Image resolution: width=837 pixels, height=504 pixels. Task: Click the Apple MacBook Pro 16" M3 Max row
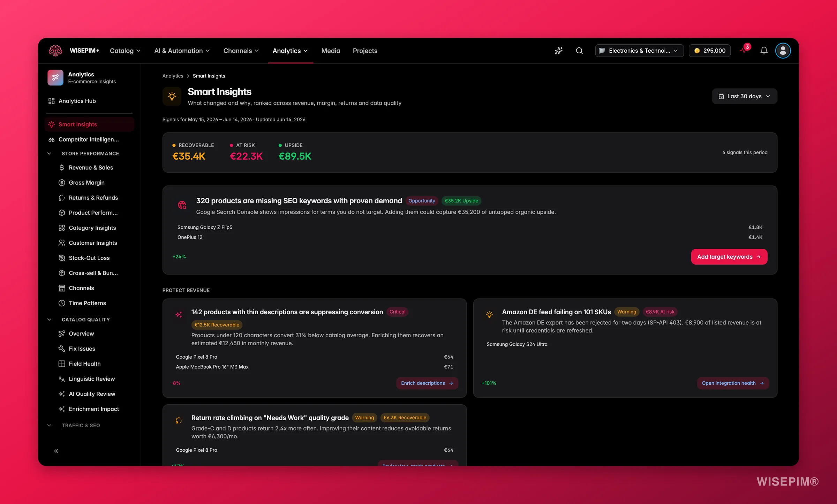315,367
